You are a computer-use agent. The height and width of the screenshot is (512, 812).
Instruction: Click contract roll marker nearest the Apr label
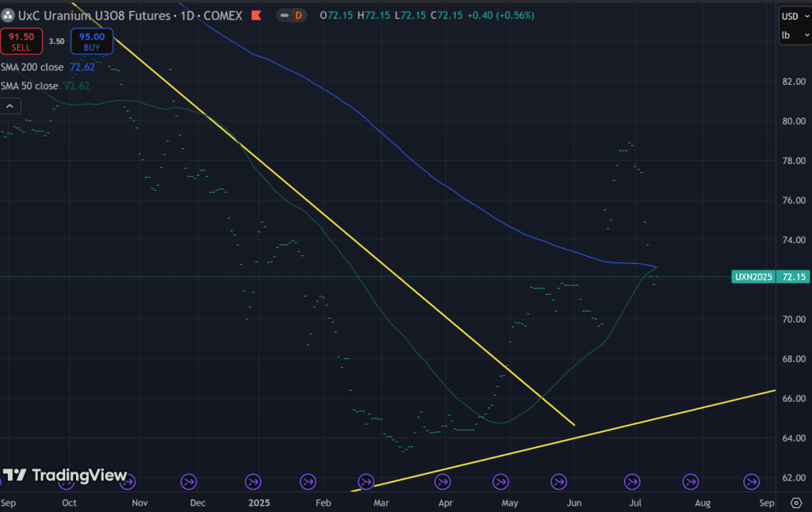pyautogui.click(x=442, y=482)
